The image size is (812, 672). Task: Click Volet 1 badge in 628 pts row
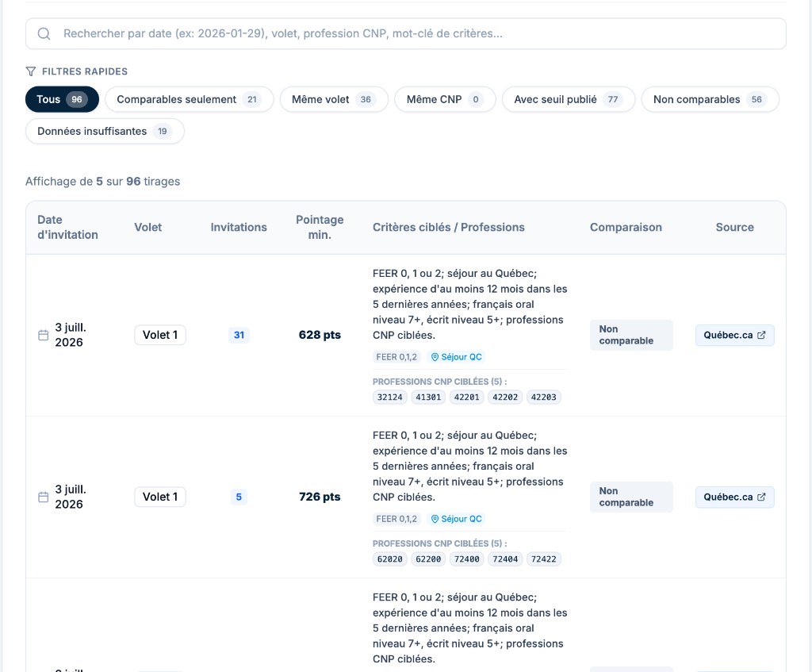pos(160,335)
